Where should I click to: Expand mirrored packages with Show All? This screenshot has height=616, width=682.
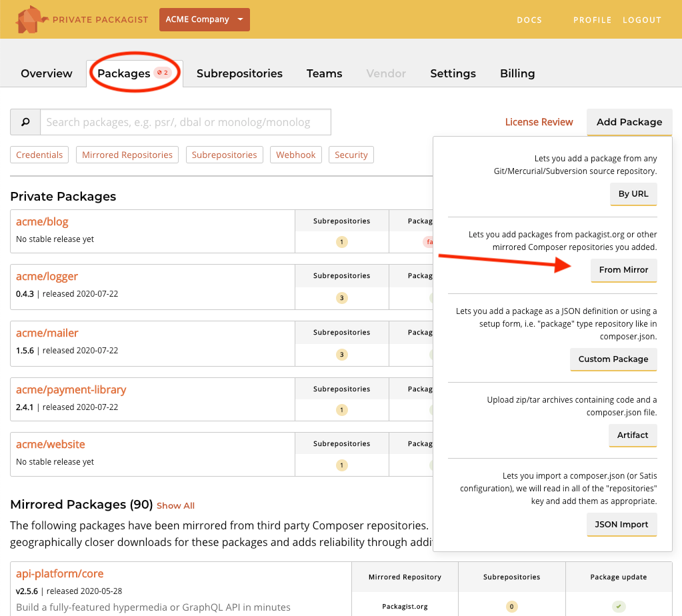click(175, 505)
